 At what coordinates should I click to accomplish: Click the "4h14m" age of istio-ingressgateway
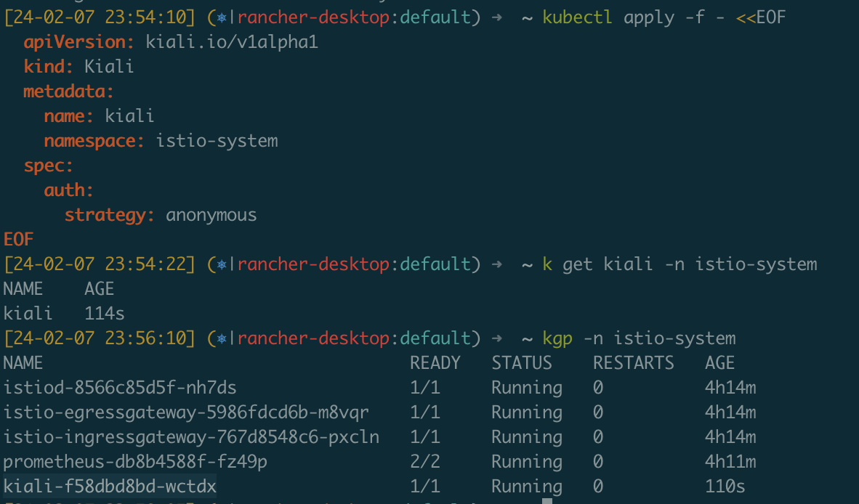click(x=730, y=437)
